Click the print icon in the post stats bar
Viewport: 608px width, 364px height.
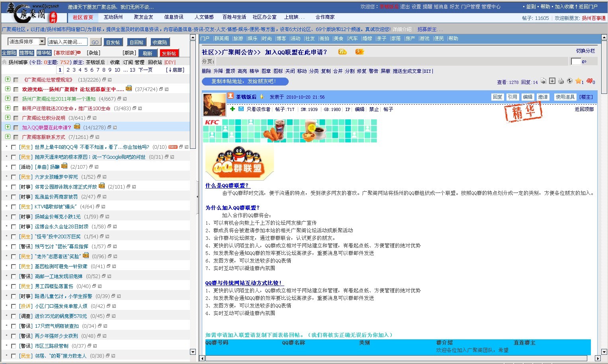(x=561, y=81)
